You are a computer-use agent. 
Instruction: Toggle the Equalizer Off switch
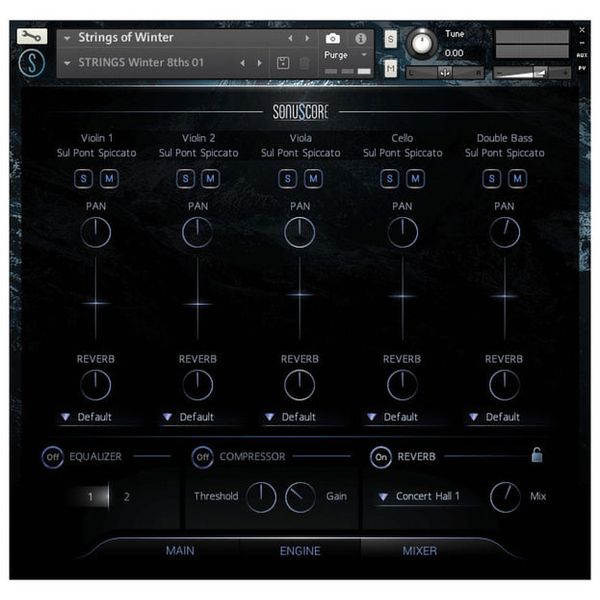(x=52, y=457)
